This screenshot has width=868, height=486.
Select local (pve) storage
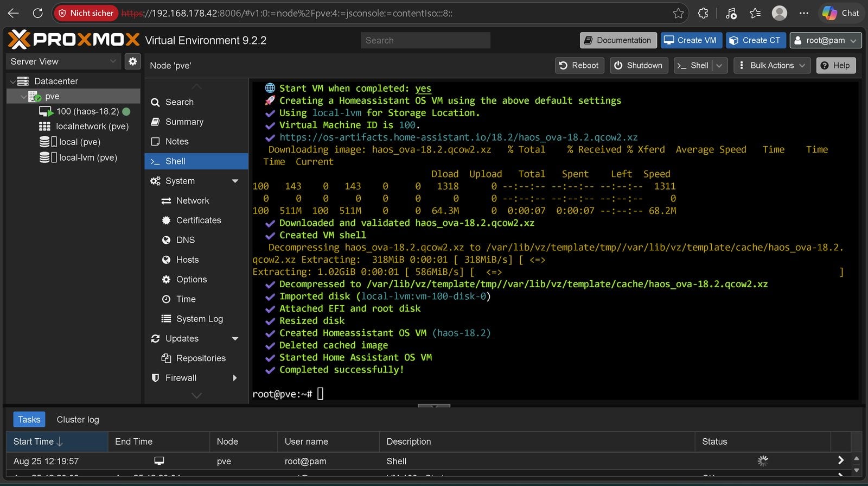coord(79,142)
